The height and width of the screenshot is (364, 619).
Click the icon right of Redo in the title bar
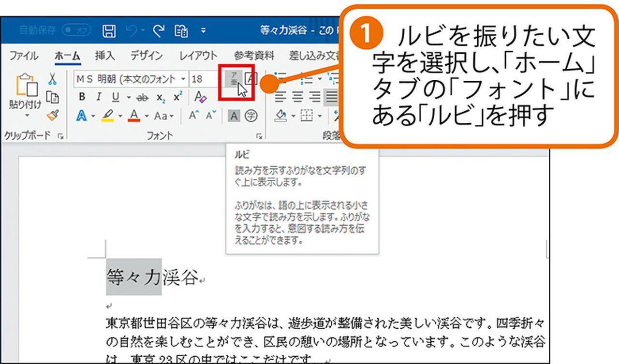[182, 31]
